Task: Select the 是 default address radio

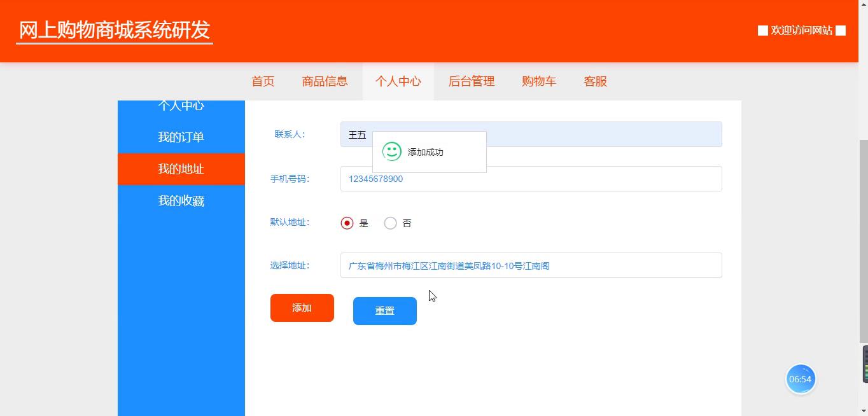Action: coord(347,223)
